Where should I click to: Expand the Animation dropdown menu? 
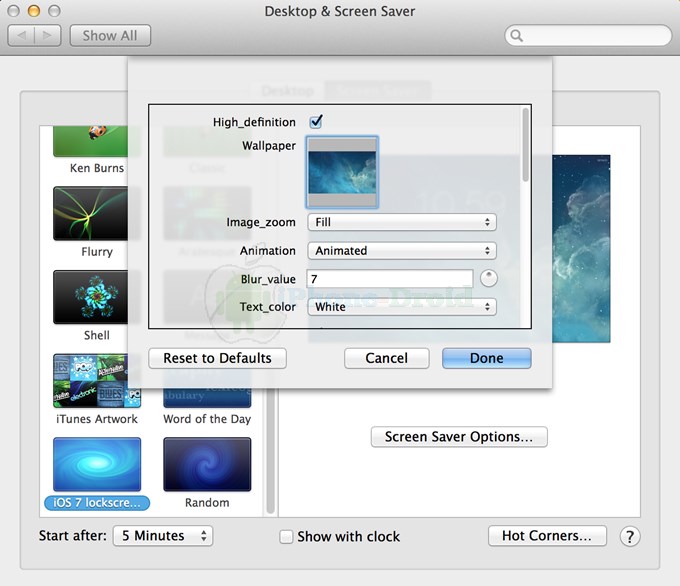(401, 251)
